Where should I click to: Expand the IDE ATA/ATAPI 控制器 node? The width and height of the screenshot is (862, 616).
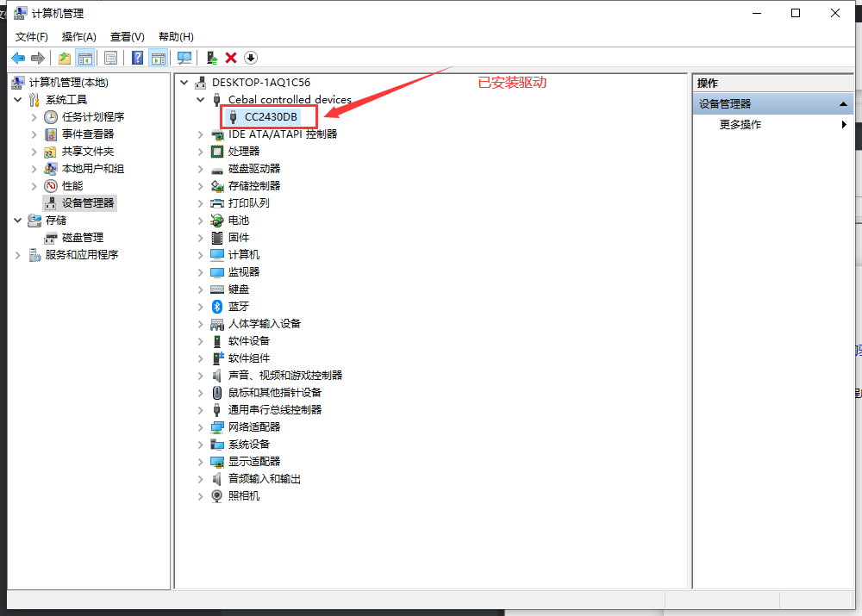coord(201,134)
